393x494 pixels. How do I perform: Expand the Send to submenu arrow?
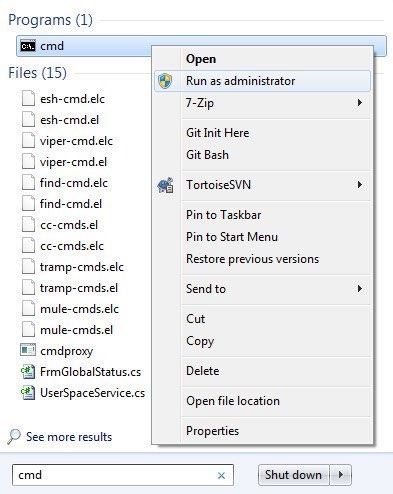360,289
